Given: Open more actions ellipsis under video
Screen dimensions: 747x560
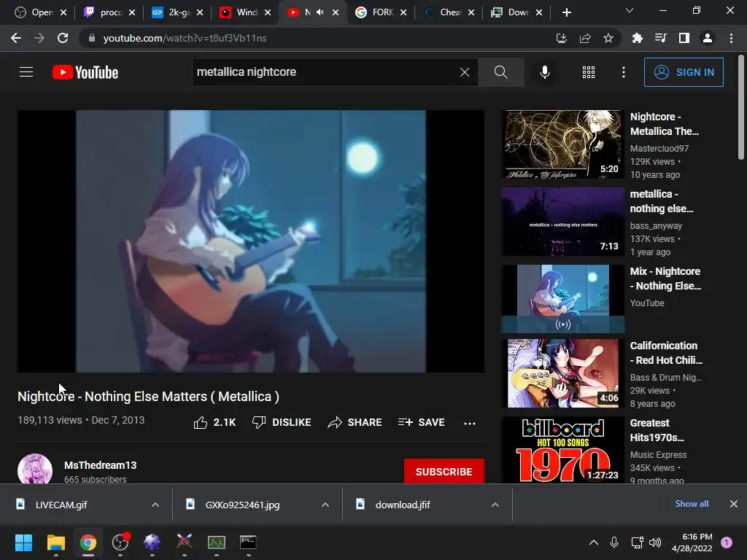Looking at the screenshot, I should 470,423.
